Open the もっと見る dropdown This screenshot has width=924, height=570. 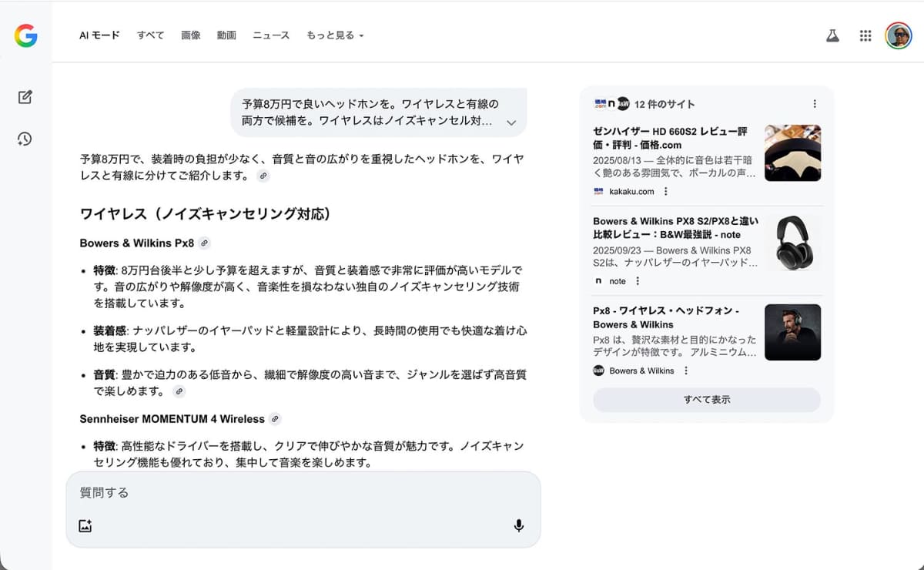click(x=335, y=35)
